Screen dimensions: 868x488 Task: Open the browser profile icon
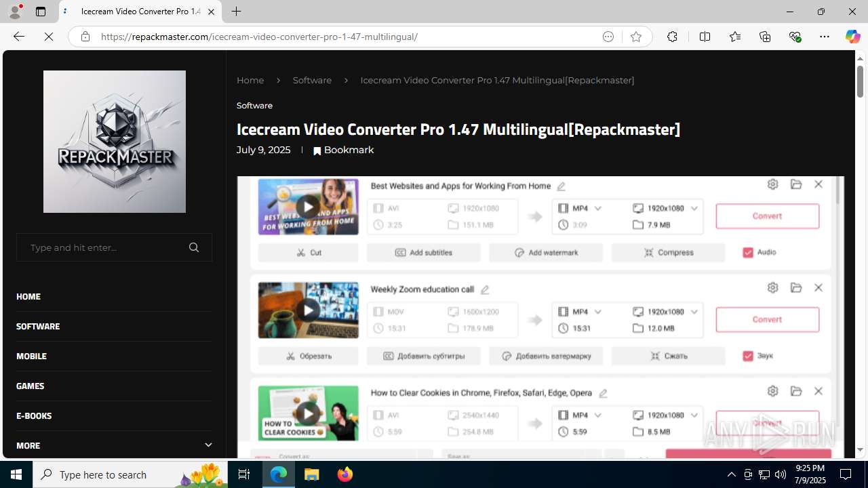[x=15, y=12]
